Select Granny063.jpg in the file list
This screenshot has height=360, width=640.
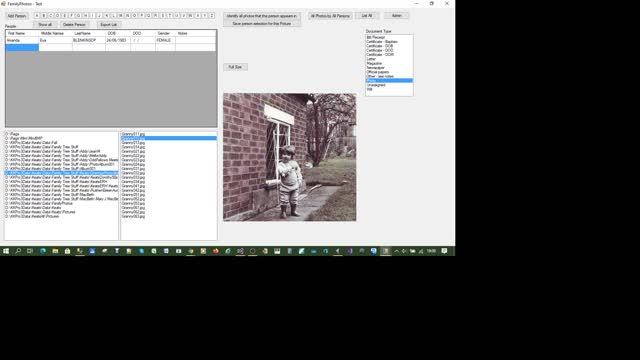tap(133, 216)
